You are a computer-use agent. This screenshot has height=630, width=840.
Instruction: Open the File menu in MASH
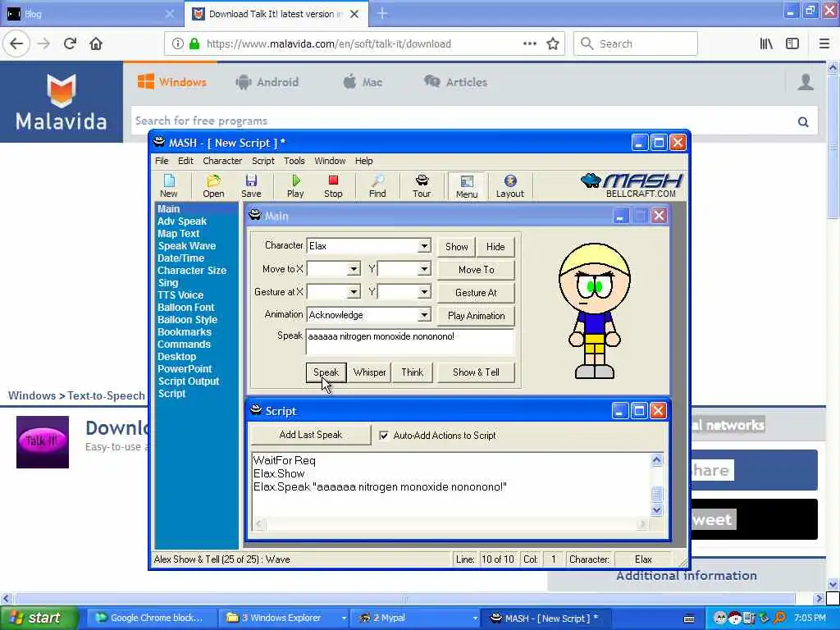coord(162,161)
